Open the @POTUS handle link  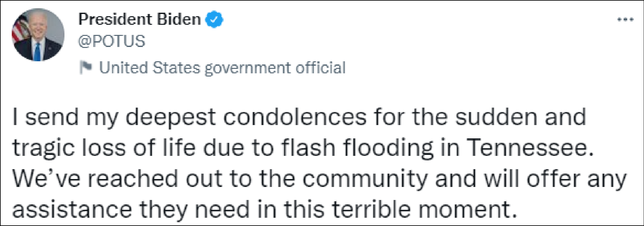point(112,41)
